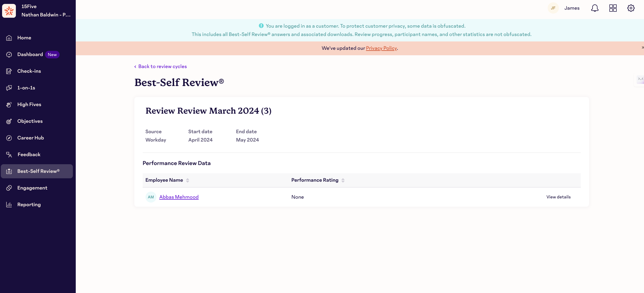Open Check-ins menu item
The width and height of the screenshot is (644, 293).
(x=29, y=71)
